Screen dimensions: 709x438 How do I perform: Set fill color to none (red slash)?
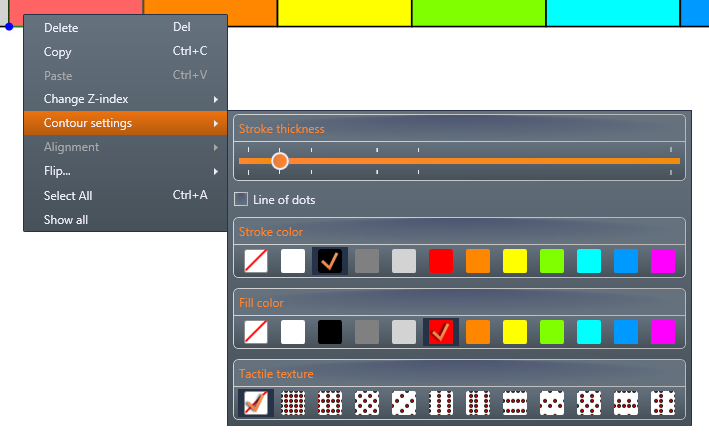click(256, 332)
